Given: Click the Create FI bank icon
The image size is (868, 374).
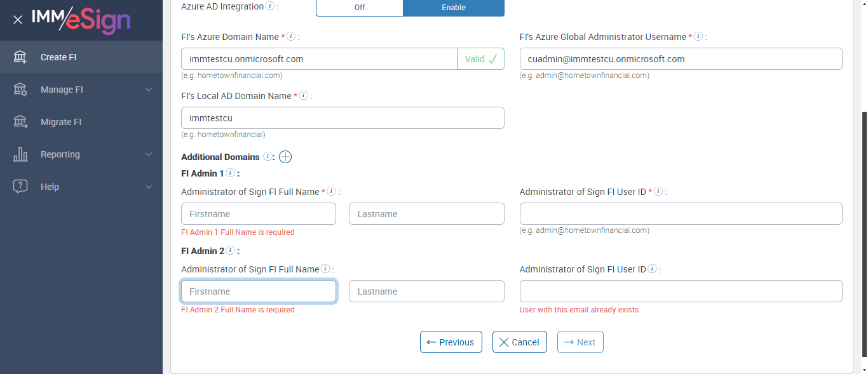Looking at the screenshot, I should 20,57.
